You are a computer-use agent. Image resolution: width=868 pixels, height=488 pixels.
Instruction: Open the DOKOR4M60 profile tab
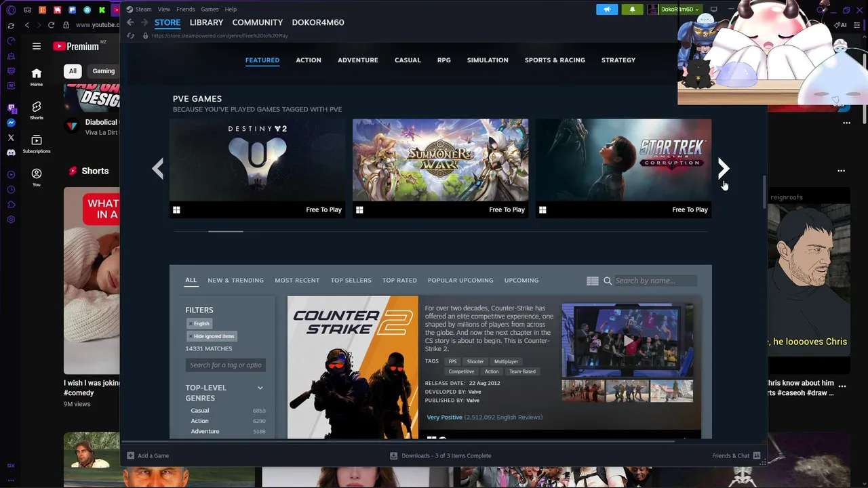[318, 22]
